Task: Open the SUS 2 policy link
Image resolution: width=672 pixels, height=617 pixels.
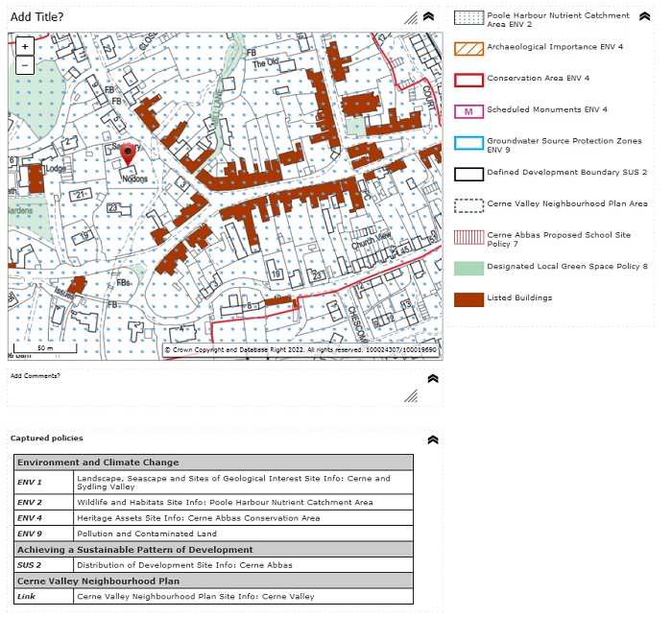Action: [x=29, y=565]
